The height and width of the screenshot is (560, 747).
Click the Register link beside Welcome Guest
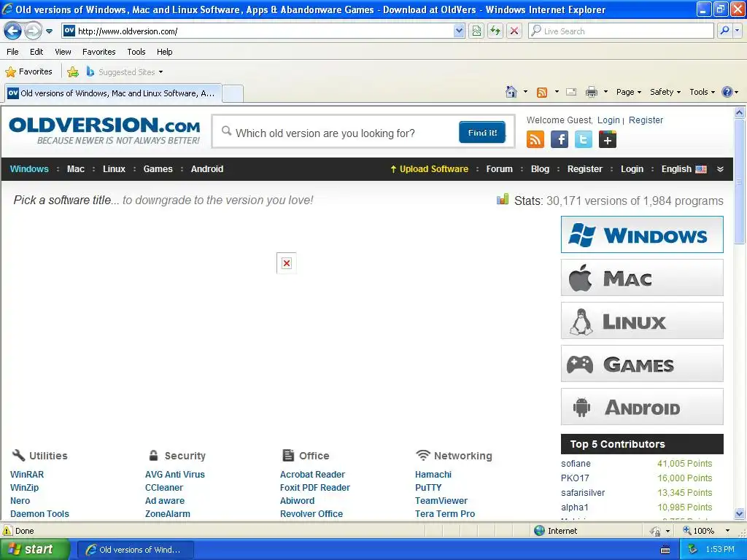tap(646, 120)
